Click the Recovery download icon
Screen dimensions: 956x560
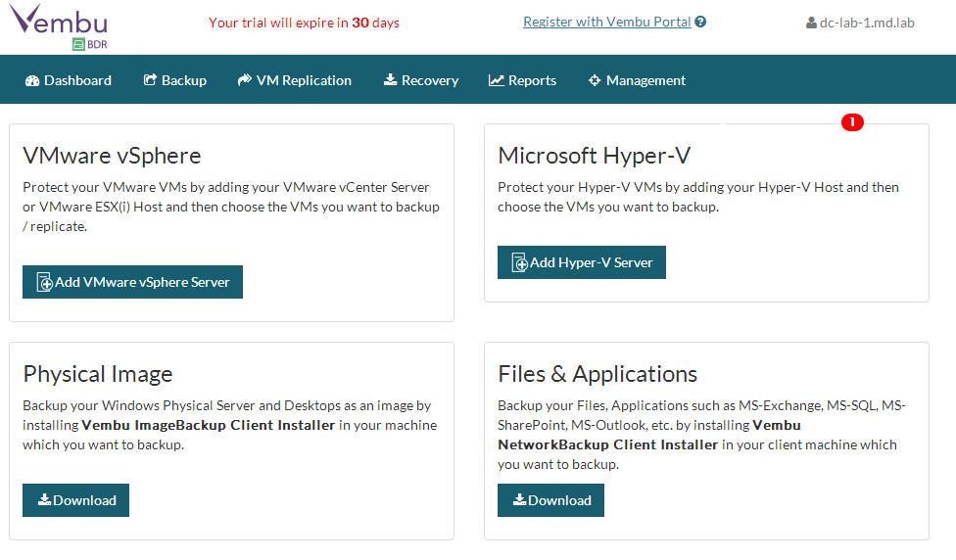[390, 80]
